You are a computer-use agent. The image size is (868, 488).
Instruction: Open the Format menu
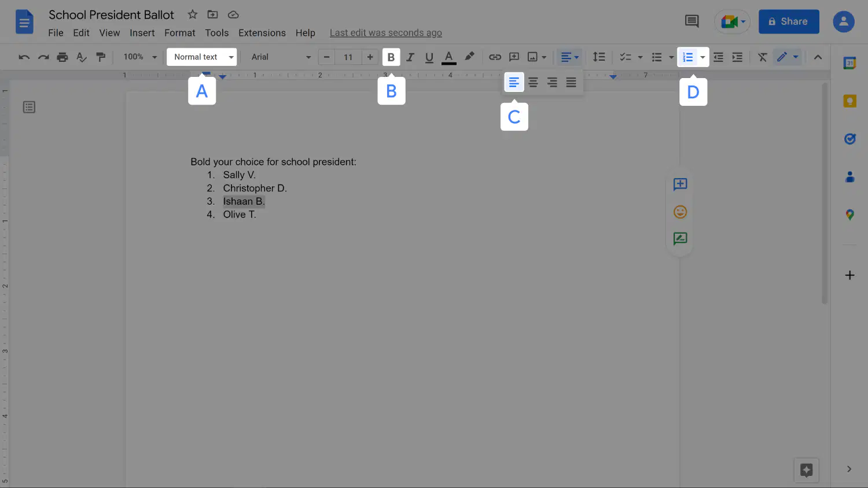[180, 33]
